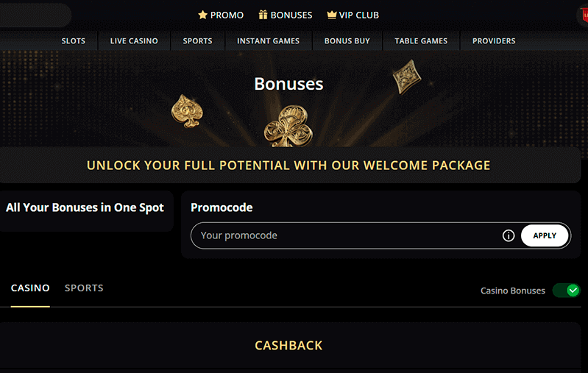Go to LIVE CASINO section
The height and width of the screenshot is (373, 588).
tap(134, 41)
